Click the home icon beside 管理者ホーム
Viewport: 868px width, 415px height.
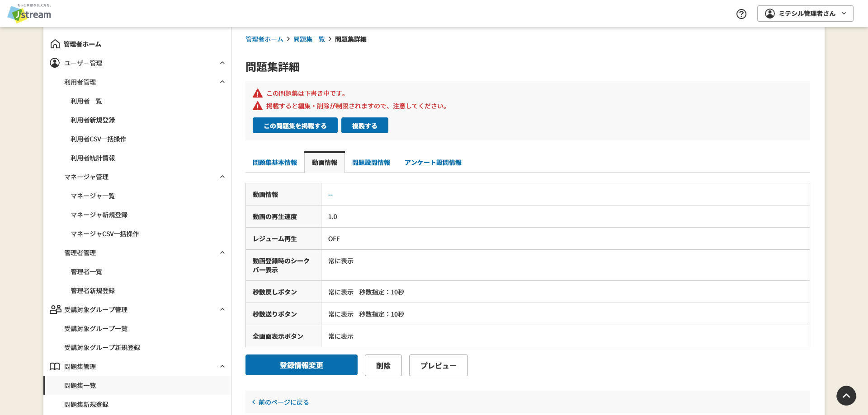click(55, 44)
